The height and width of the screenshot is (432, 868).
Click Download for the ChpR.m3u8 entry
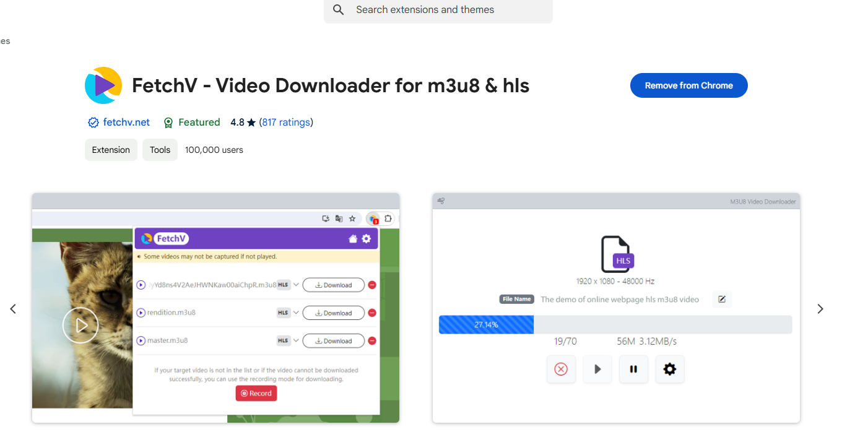coord(333,285)
